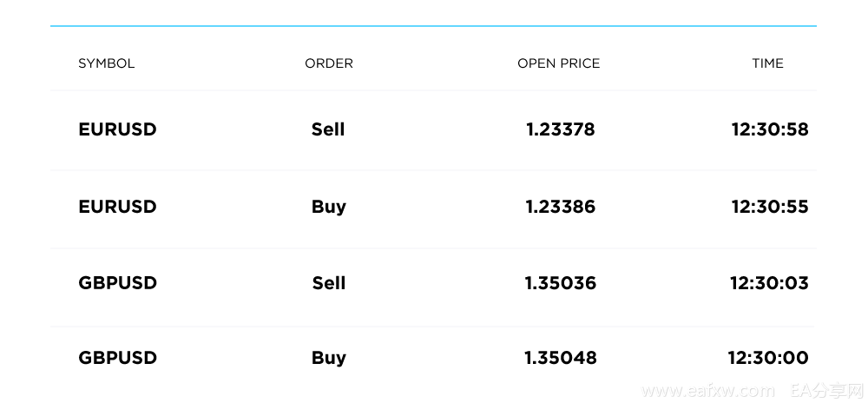Click open price 1.23386
The width and height of the screenshot is (868, 403).
(560, 207)
